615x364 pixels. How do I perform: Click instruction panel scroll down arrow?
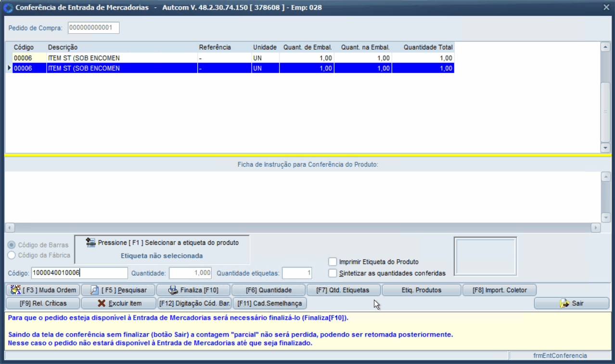(605, 217)
